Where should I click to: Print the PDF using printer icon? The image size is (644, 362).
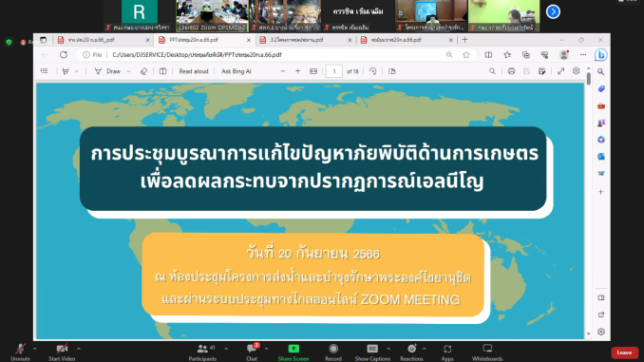point(511,71)
